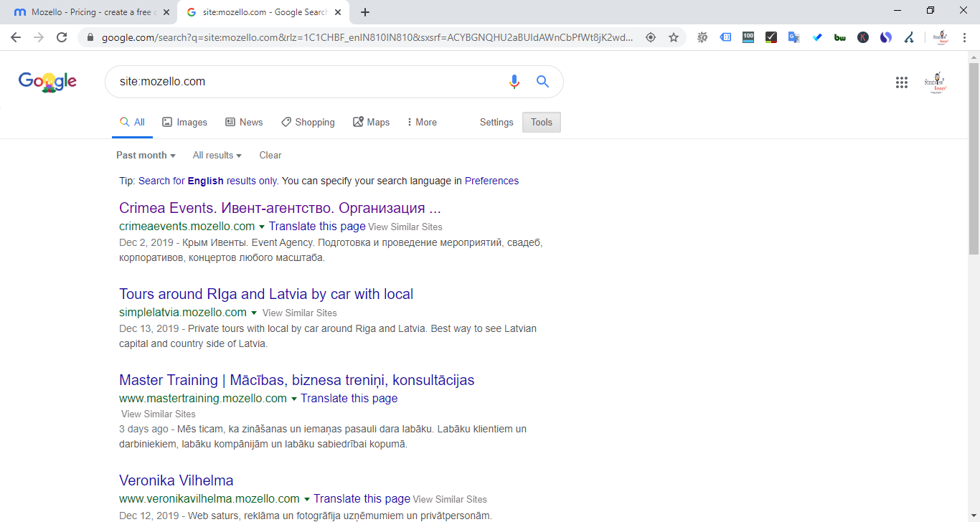Select the All results tab
The image size is (980, 522).
pos(132,123)
